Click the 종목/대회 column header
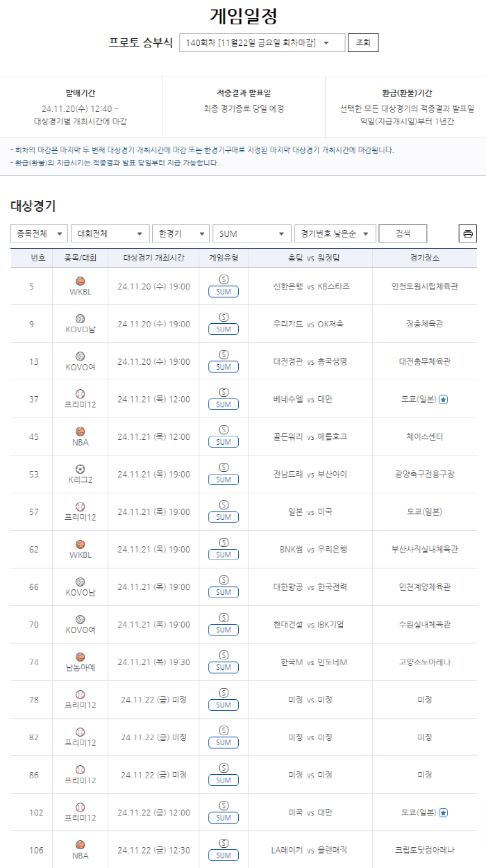 tap(80, 258)
